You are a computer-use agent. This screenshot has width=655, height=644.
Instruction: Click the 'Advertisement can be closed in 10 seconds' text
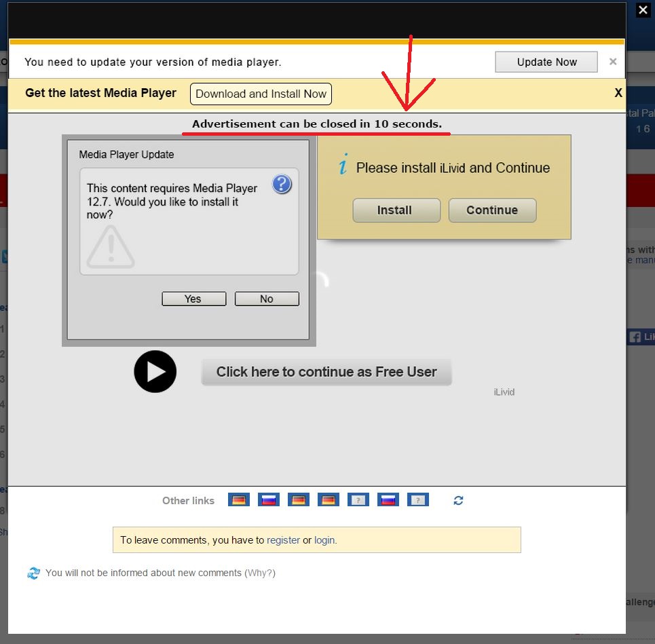(317, 124)
